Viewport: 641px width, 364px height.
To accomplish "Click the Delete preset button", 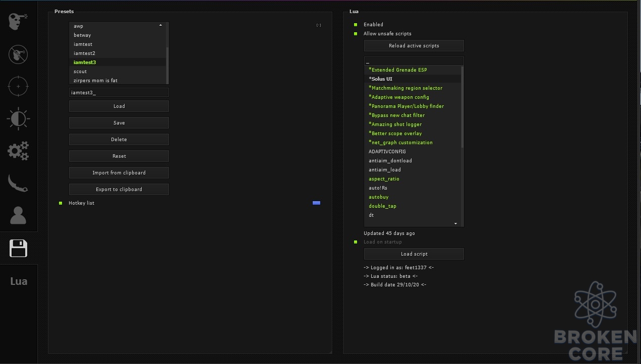I will (x=119, y=140).
